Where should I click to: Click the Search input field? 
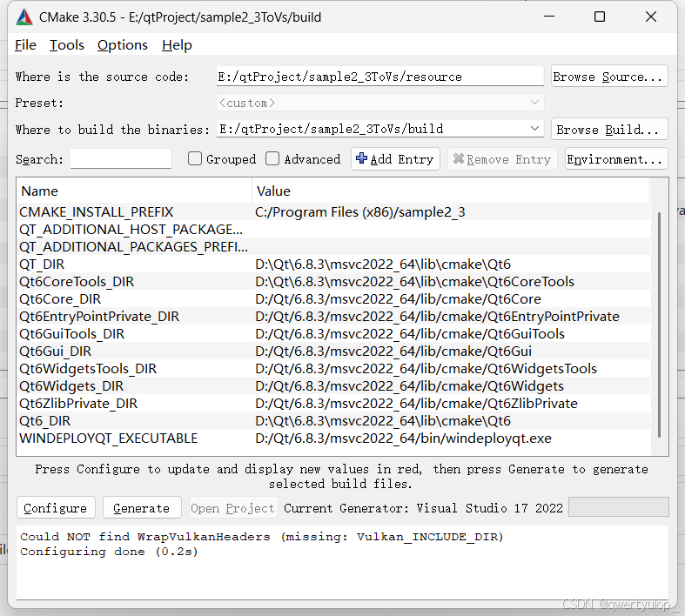121,158
